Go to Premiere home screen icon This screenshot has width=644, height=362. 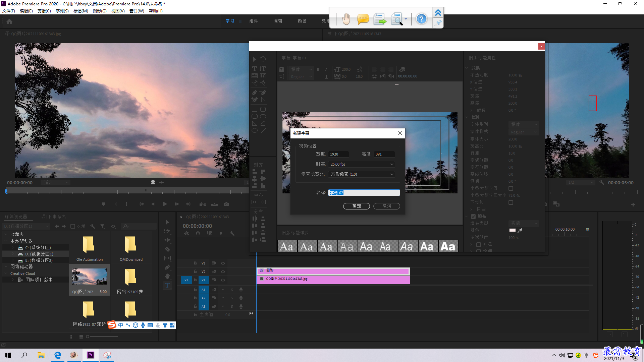(9, 21)
